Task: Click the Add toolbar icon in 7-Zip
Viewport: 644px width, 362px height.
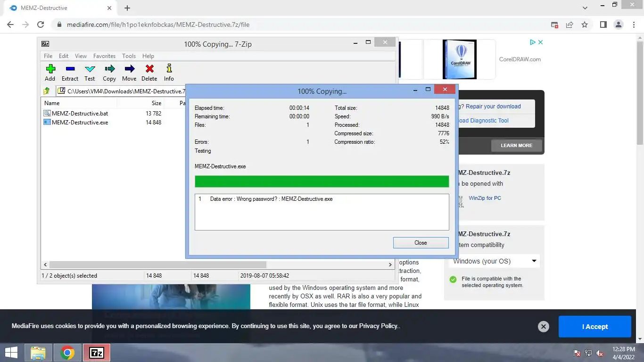Action: pos(50,73)
